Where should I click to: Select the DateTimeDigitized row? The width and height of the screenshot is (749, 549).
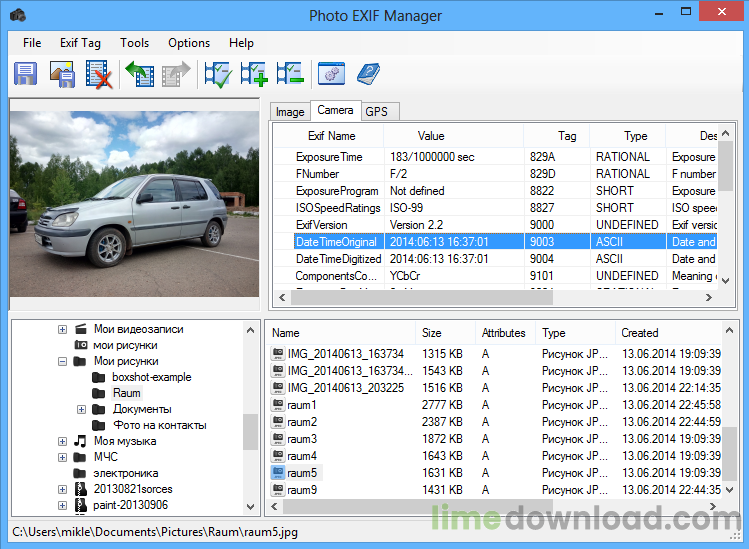point(495,259)
